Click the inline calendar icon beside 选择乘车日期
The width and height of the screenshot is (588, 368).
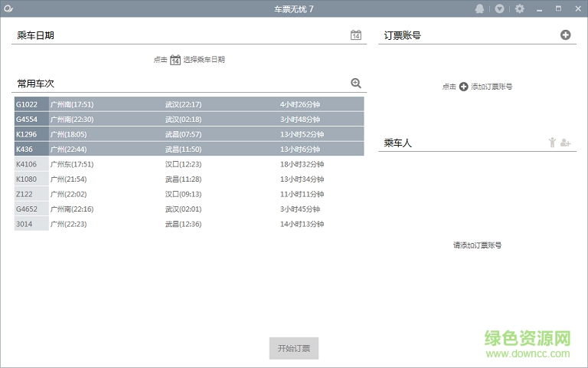(x=175, y=60)
